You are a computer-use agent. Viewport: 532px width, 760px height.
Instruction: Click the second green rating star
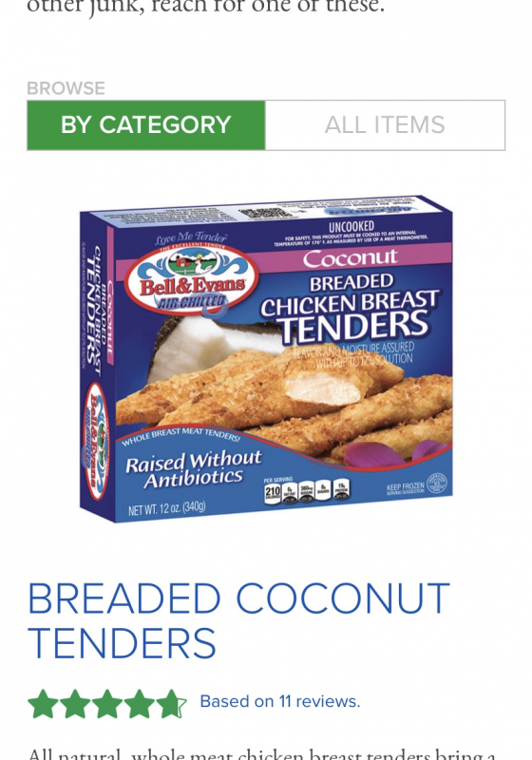click(75, 703)
